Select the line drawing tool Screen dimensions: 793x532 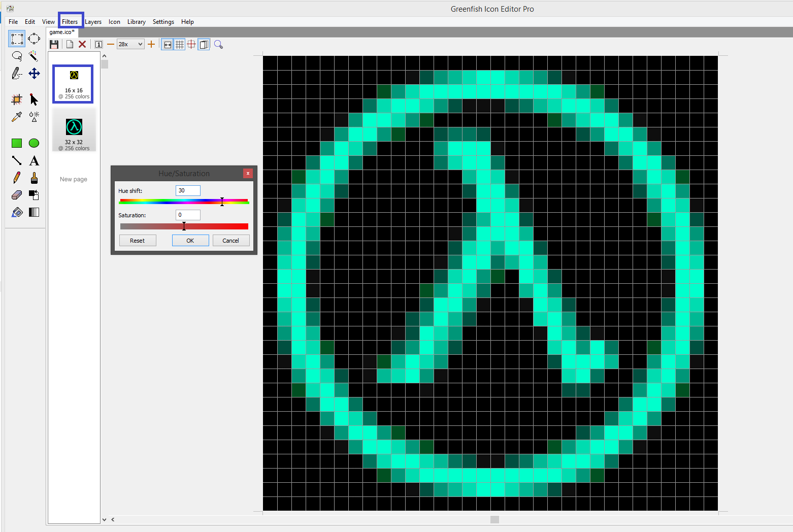click(x=17, y=161)
